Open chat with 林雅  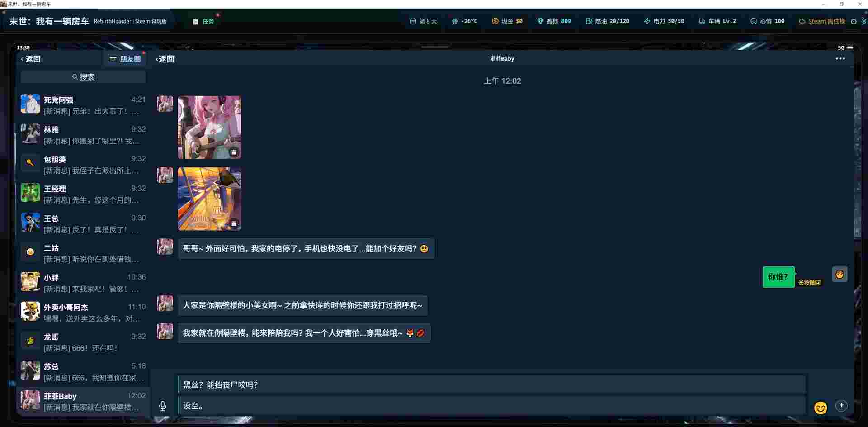83,135
